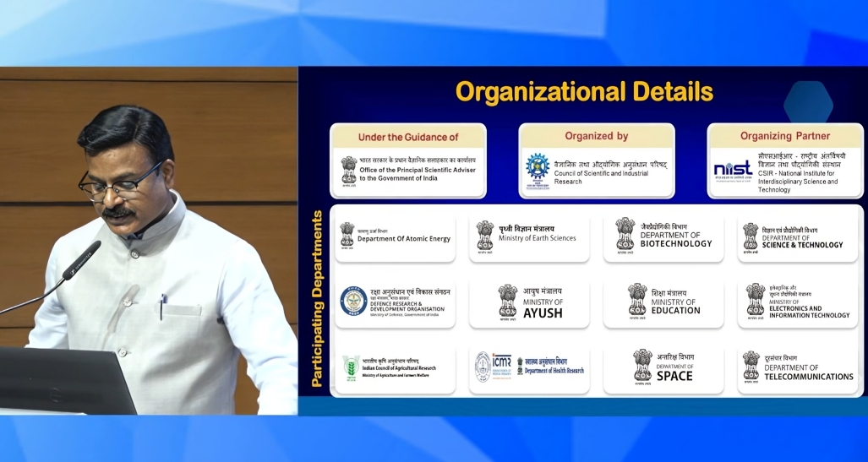Image resolution: width=868 pixels, height=462 pixels.
Task: Click the Department of Health Research emblem
Action: pos(520,365)
